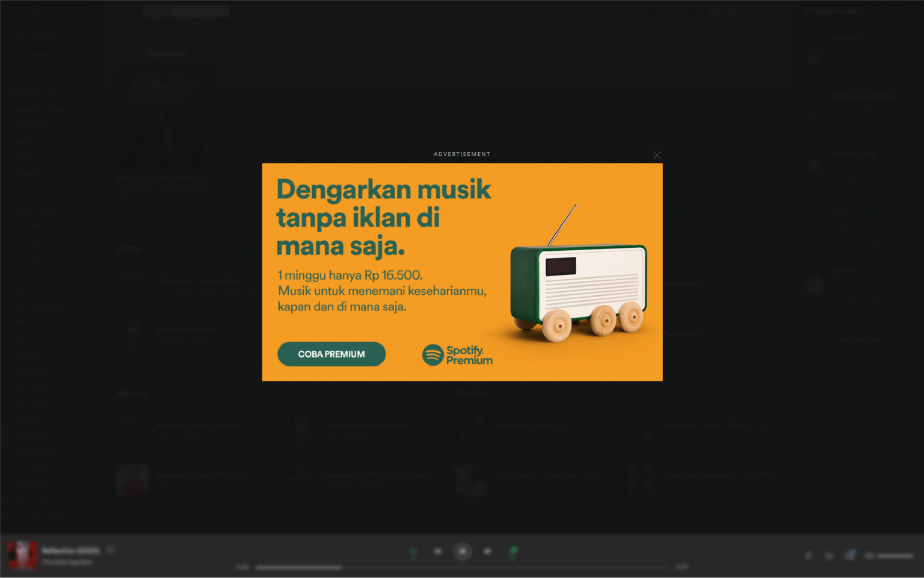924x578 pixels.
Task: Pause playback with the center button
Action: 463,552
